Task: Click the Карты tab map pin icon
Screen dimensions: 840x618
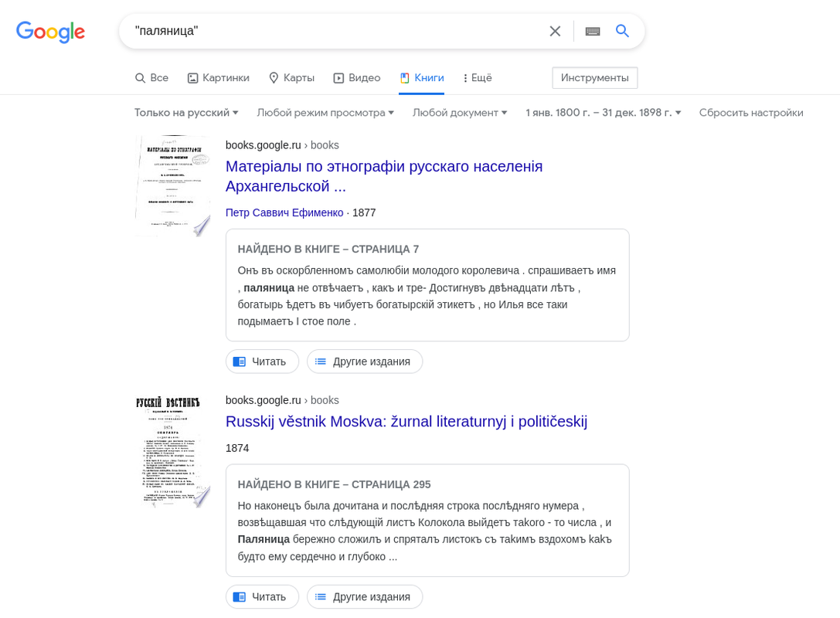Action: point(274,78)
